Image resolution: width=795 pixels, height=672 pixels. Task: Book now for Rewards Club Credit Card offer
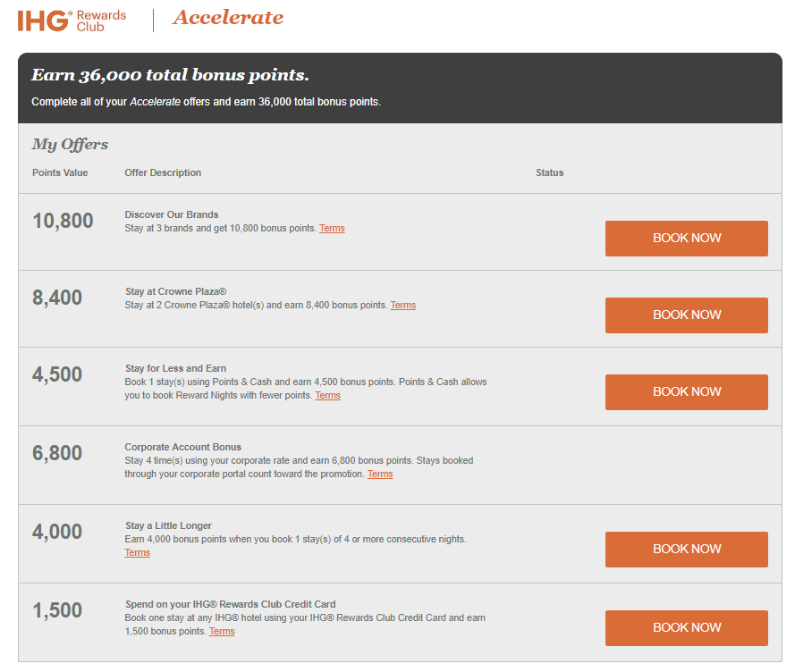point(687,628)
